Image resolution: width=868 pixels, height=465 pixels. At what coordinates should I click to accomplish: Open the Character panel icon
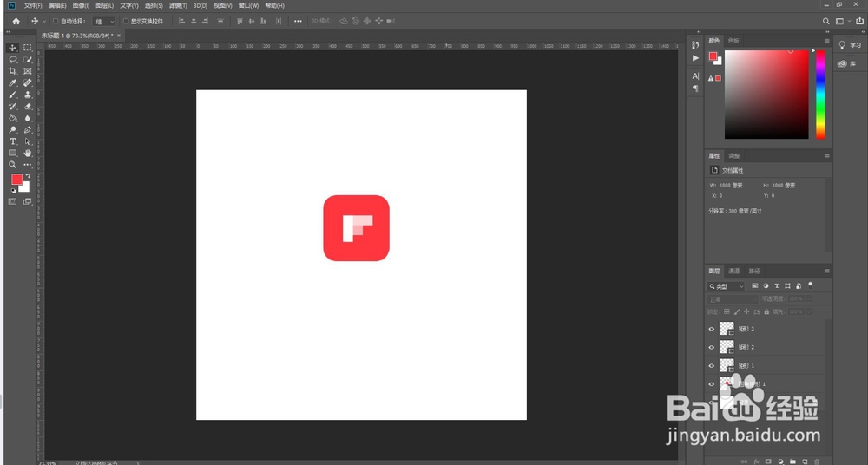click(x=696, y=75)
